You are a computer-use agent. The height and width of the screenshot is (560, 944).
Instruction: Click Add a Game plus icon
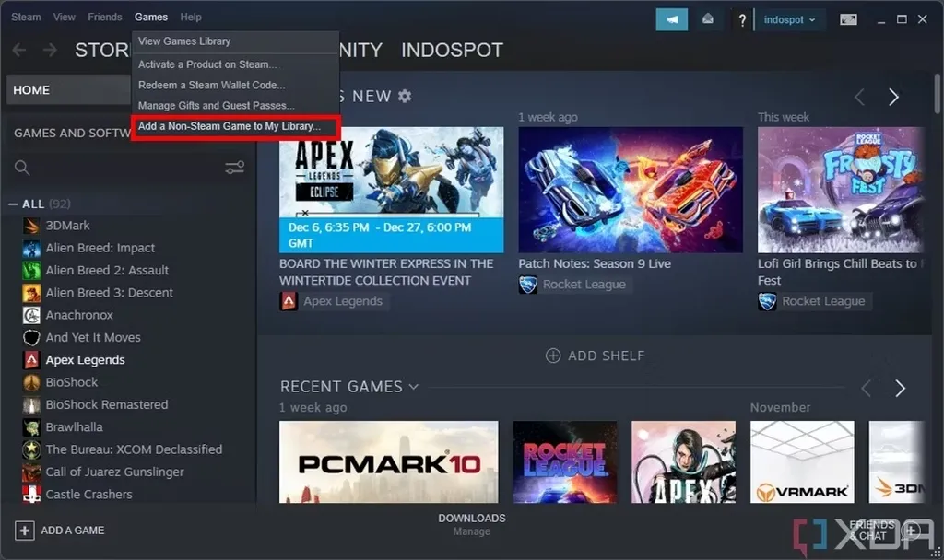tap(25, 531)
